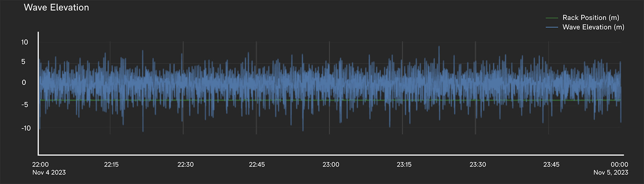Click the -5 label on y-axis

pos(25,105)
